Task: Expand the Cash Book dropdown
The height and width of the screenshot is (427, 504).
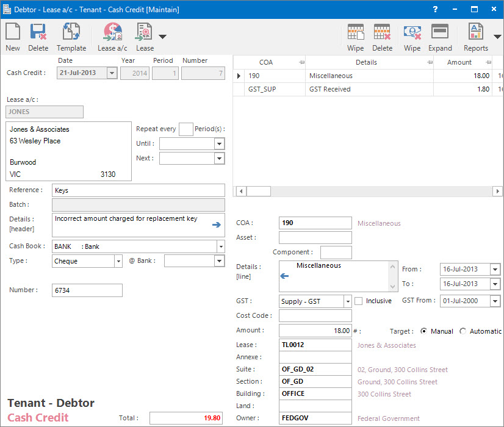Action: [x=221, y=247]
